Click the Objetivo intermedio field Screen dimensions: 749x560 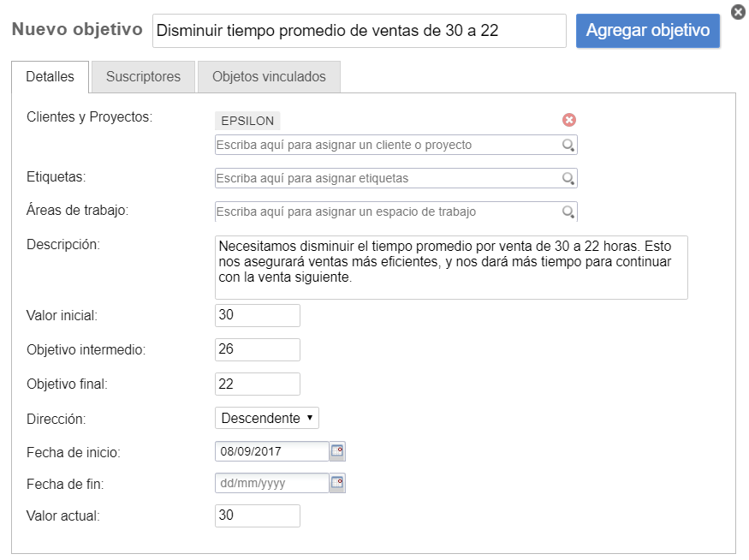pyautogui.click(x=258, y=349)
